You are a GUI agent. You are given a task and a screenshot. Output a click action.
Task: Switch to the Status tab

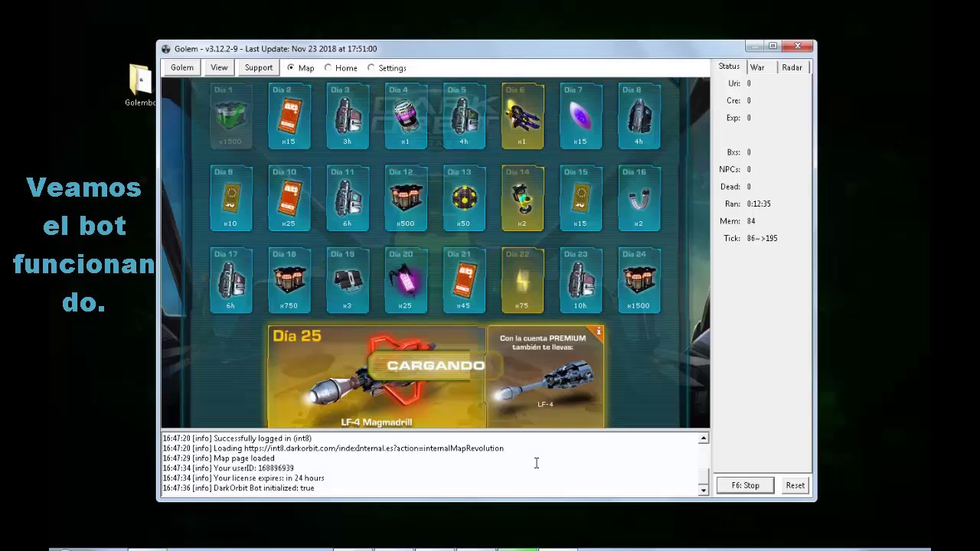tap(729, 67)
